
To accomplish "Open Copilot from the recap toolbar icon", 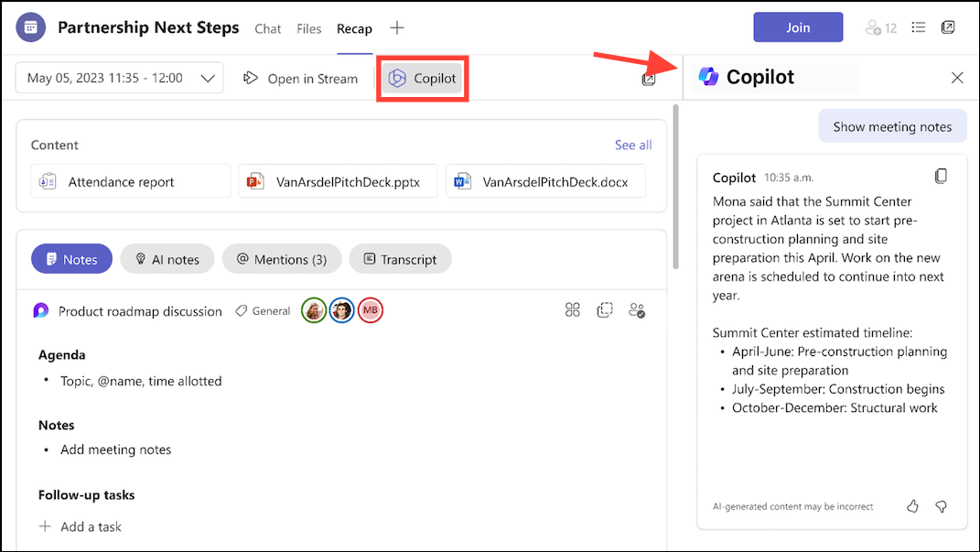I will (x=422, y=78).
